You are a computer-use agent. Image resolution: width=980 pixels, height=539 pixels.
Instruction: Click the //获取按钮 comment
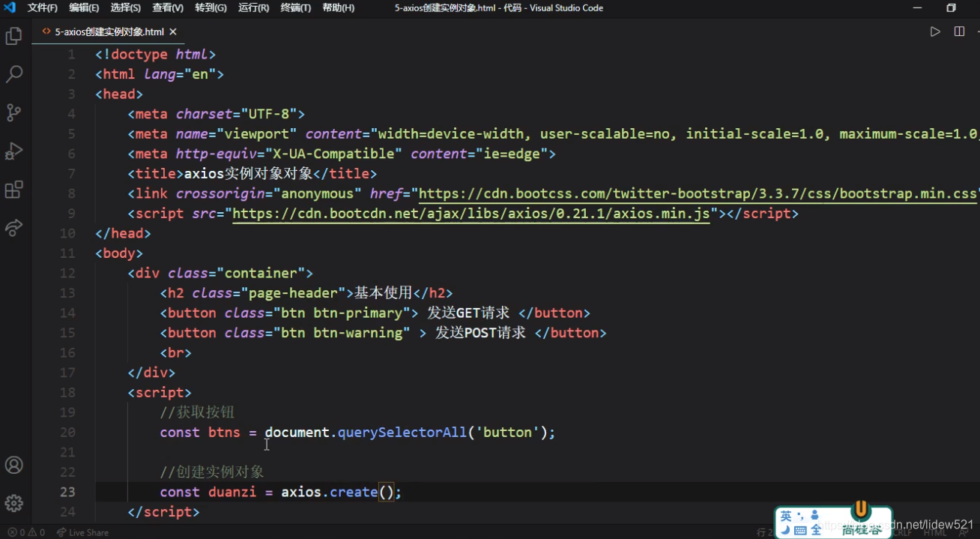click(x=197, y=412)
